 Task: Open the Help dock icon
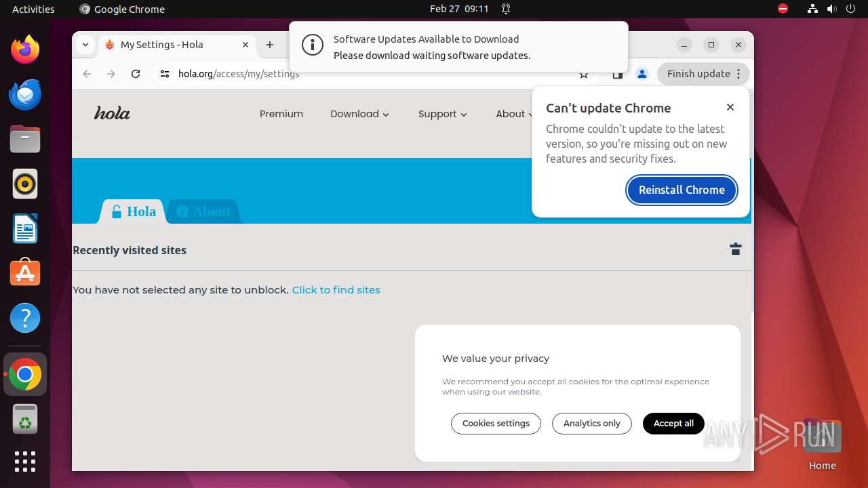tap(25, 318)
